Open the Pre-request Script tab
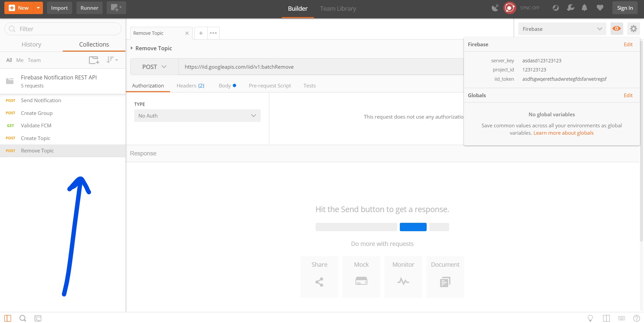Image resolution: width=644 pixels, height=323 pixels. click(x=270, y=85)
